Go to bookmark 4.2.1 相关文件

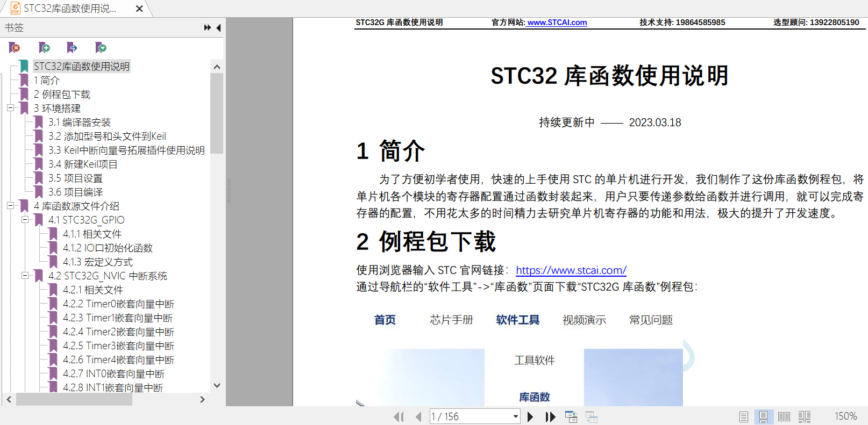(x=93, y=290)
